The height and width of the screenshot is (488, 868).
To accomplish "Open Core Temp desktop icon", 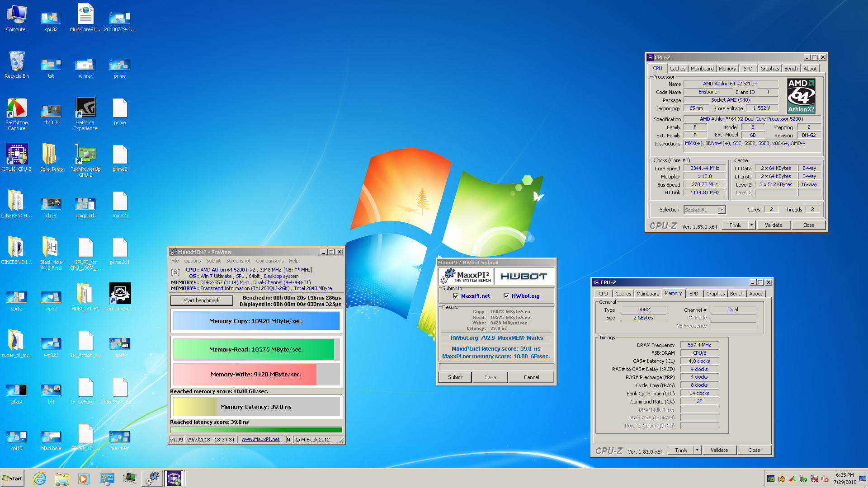I will [x=51, y=157].
